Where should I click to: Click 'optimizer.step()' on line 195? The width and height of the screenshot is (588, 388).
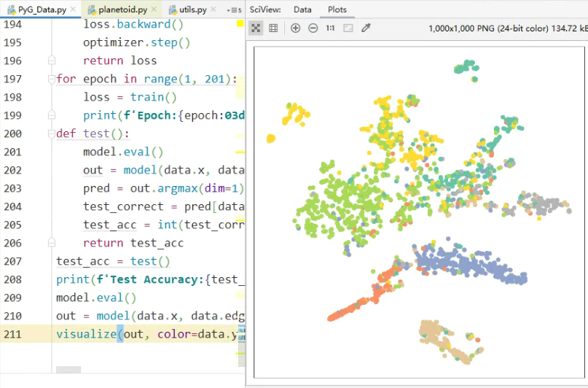(x=136, y=42)
